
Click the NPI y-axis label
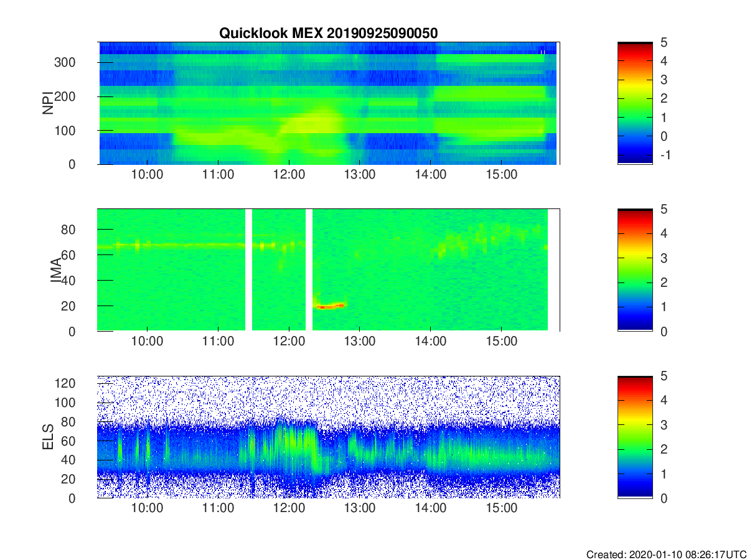coord(47,103)
